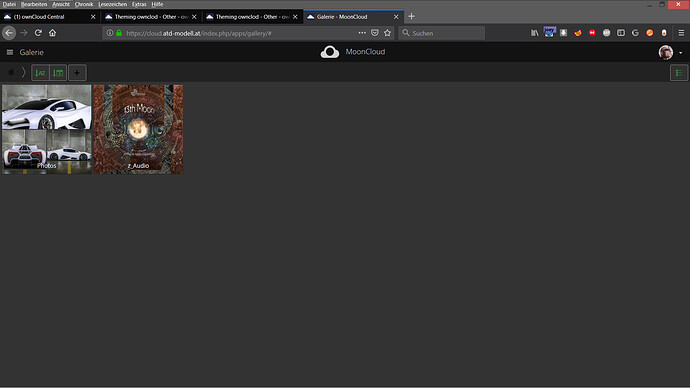Image resolution: width=690 pixels, height=388 pixels.
Task: Open the ownCloud apps hamburger menu
Action: 10,52
